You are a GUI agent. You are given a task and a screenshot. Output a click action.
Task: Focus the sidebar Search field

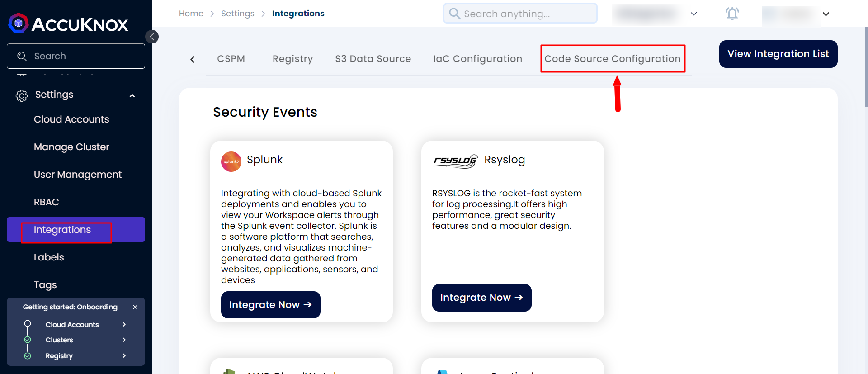tap(76, 56)
